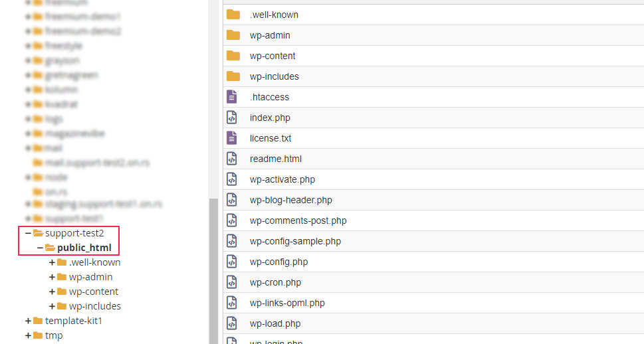This screenshot has height=344, width=644.
Task: Click the license.txt document icon
Action: point(232,138)
